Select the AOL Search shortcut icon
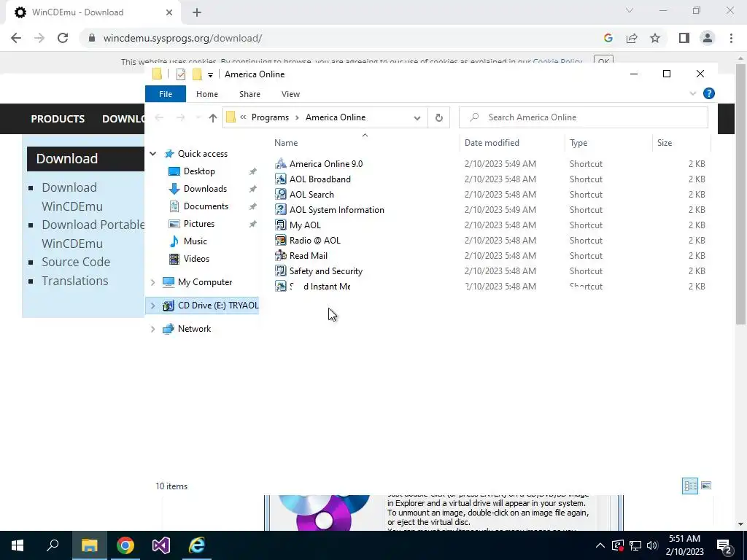Image resolution: width=747 pixels, height=560 pixels. [281, 194]
